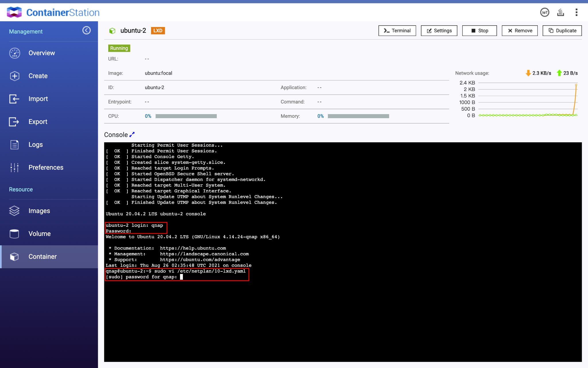
Task: Expand the Console to full view
Action: 132,135
